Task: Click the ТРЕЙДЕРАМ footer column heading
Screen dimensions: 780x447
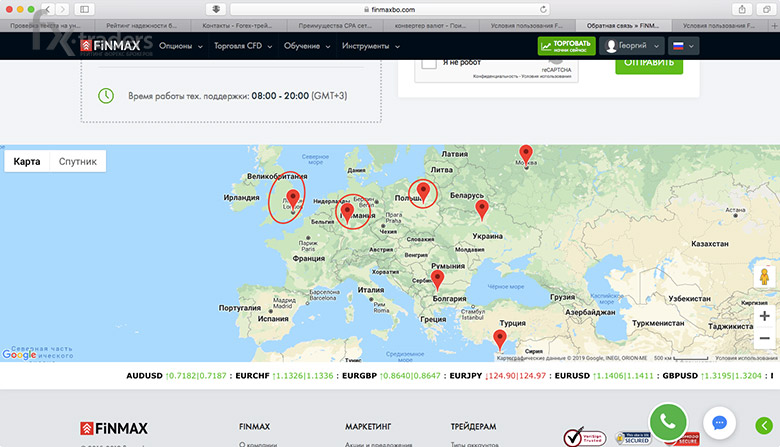Action: [473, 427]
